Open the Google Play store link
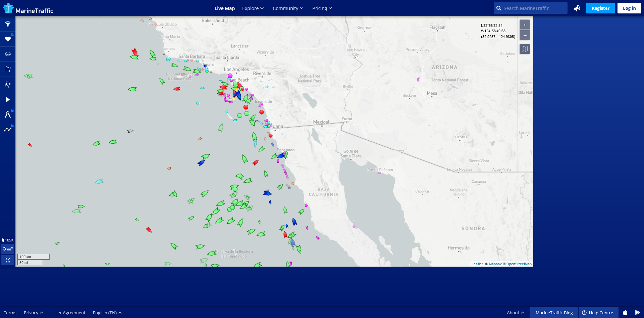This screenshot has width=644, height=318. point(638,313)
